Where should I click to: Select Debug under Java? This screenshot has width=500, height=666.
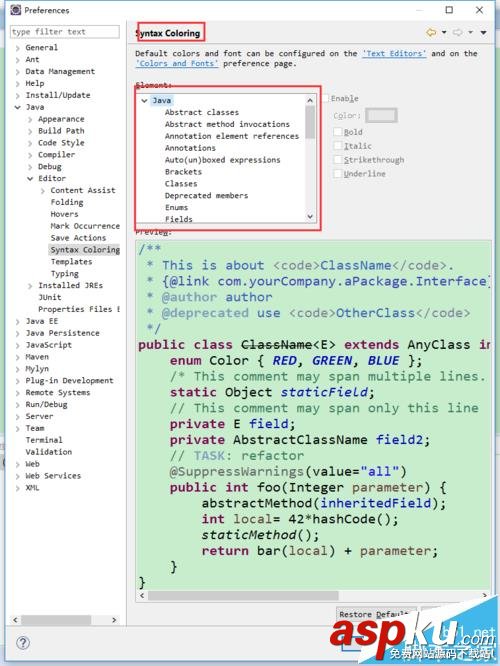tap(50, 166)
